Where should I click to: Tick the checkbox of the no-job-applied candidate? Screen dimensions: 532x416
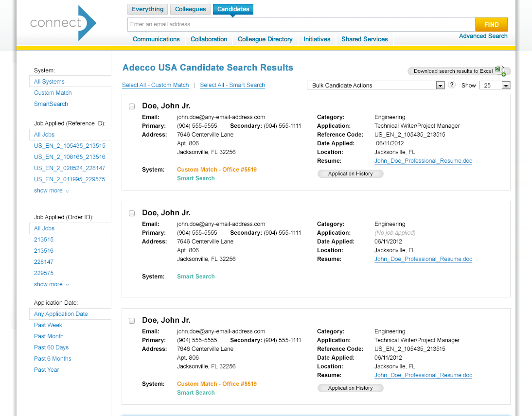tap(132, 213)
